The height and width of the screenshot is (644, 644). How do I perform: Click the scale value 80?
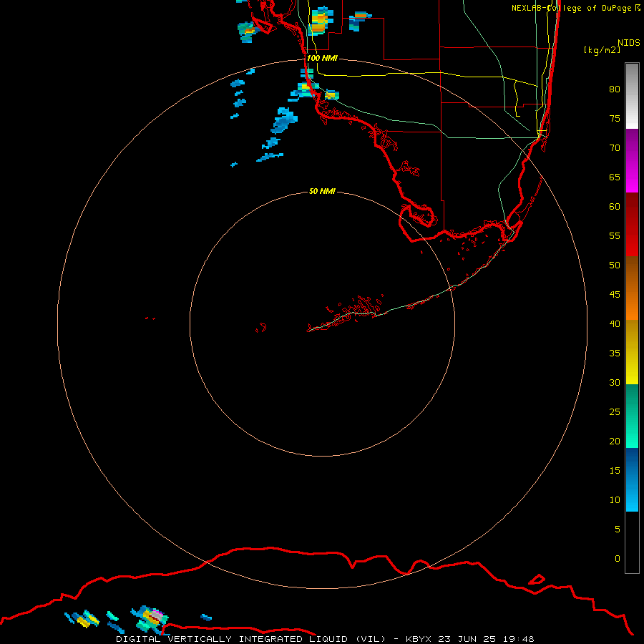(x=615, y=89)
